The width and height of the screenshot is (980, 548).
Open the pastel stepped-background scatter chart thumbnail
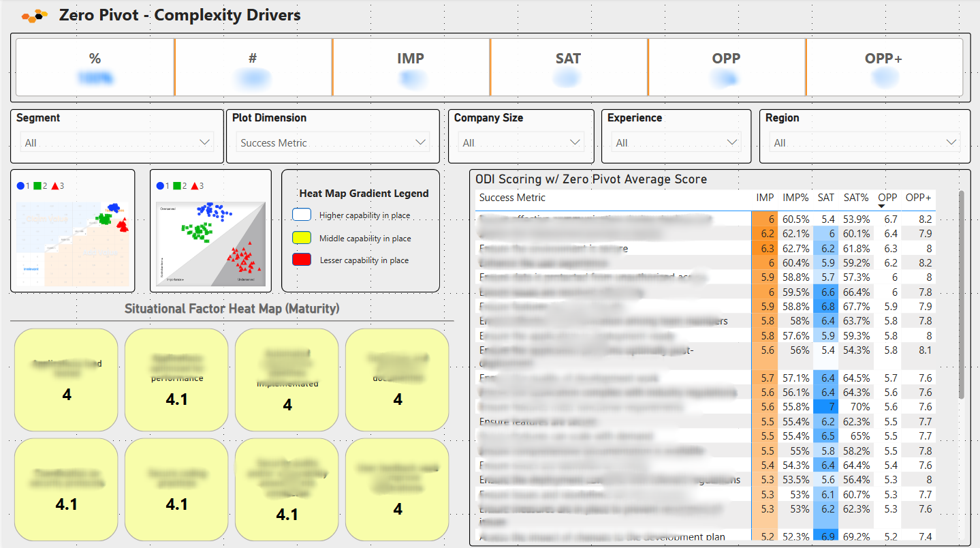click(x=73, y=231)
